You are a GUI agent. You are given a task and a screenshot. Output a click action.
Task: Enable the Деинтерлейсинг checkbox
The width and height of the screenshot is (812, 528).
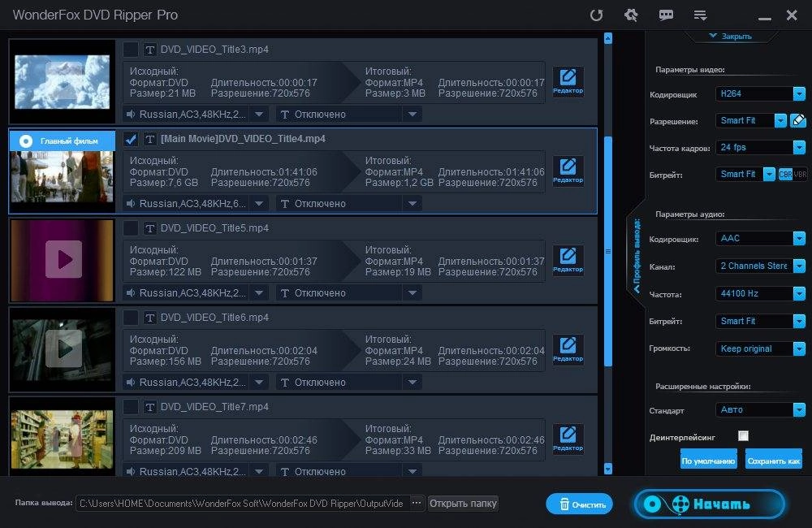[743, 435]
